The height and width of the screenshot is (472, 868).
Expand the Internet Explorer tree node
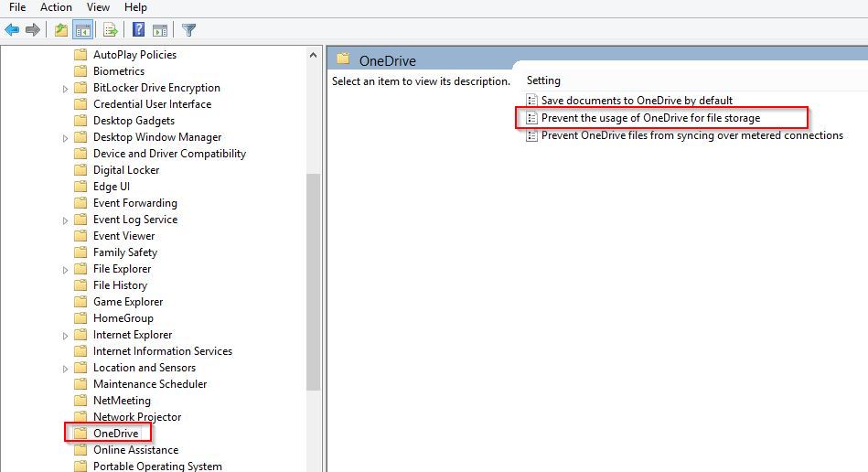click(x=65, y=336)
